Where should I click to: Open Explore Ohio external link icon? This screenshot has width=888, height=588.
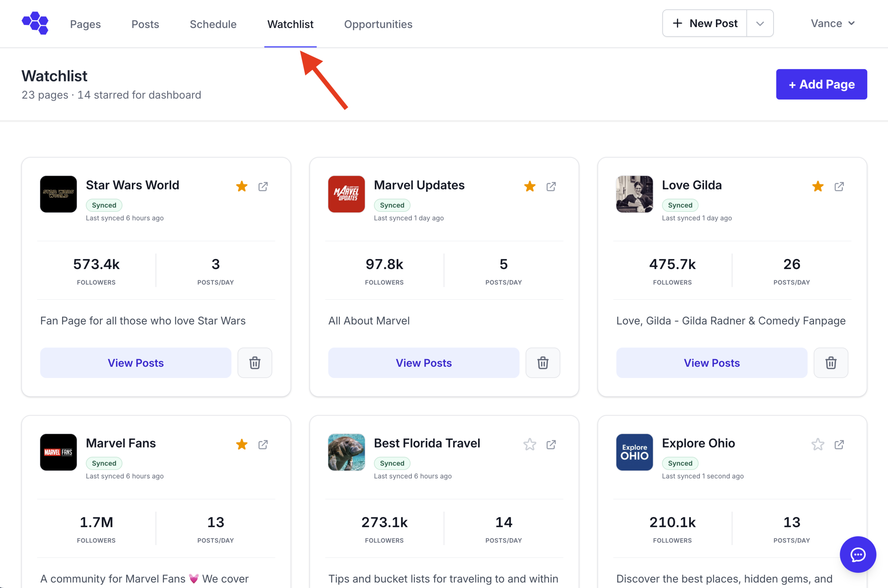tap(839, 444)
